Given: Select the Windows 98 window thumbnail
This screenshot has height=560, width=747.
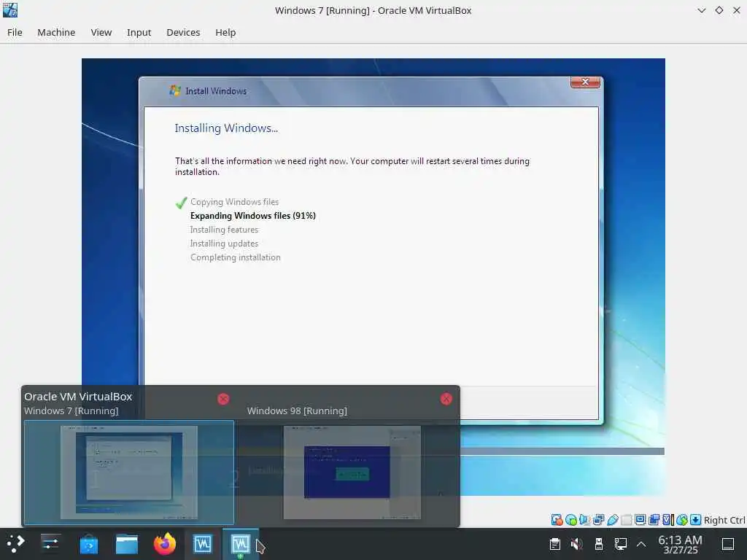Looking at the screenshot, I should [x=352, y=472].
